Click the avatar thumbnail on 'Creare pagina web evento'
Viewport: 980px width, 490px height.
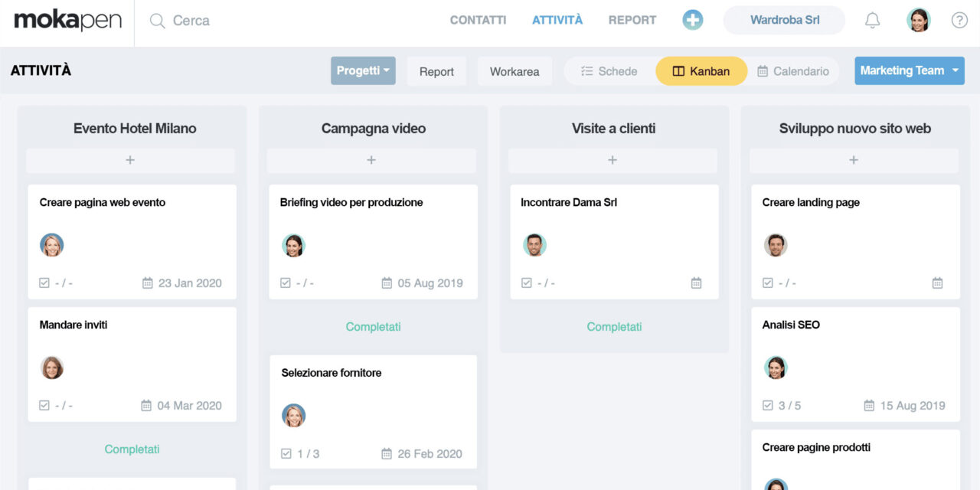tap(52, 245)
